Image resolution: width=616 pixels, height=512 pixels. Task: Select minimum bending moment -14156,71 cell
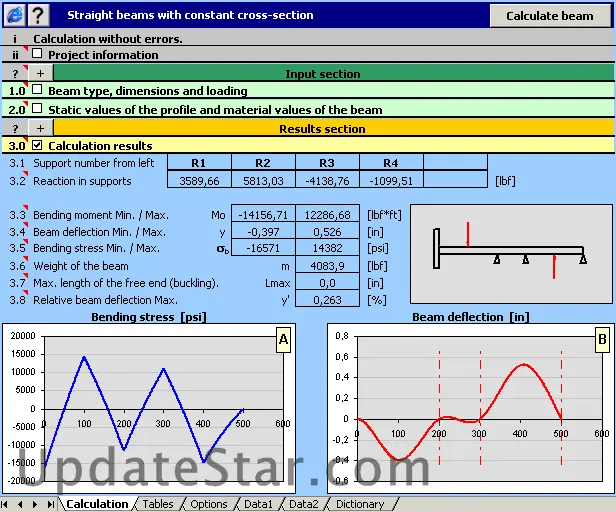(x=263, y=215)
